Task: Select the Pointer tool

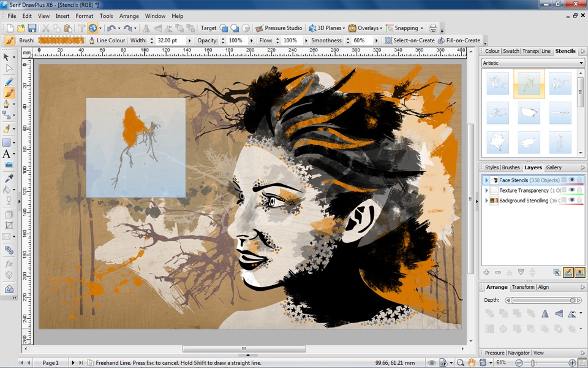Action: pos(7,57)
